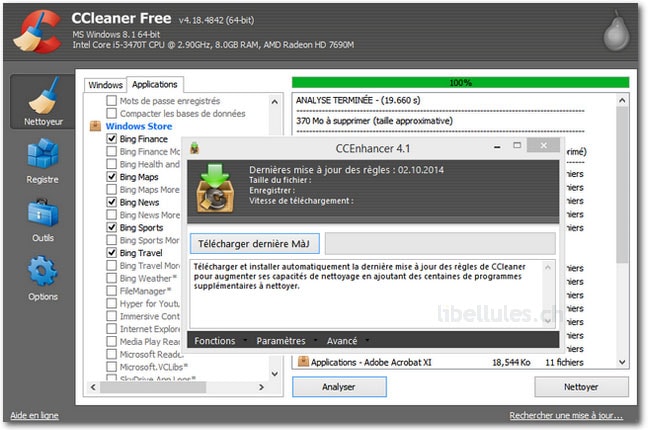648x430 pixels.
Task: Uncheck Bing Travel checkbox
Action: click(x=112, y=252)
